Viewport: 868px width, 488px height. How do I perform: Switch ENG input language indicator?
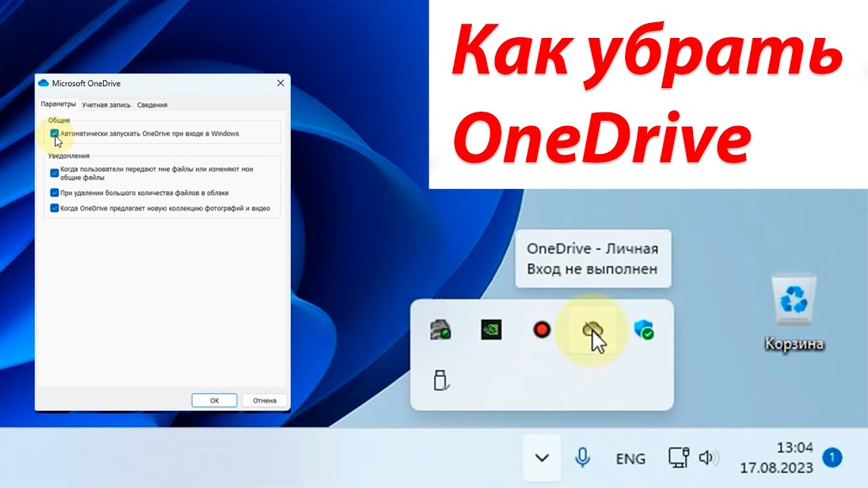click(x=630, y=459)
